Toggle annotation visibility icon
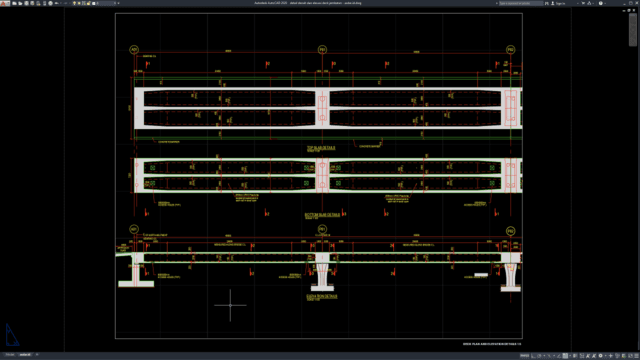The image size is (640, 360). point(588,356)
